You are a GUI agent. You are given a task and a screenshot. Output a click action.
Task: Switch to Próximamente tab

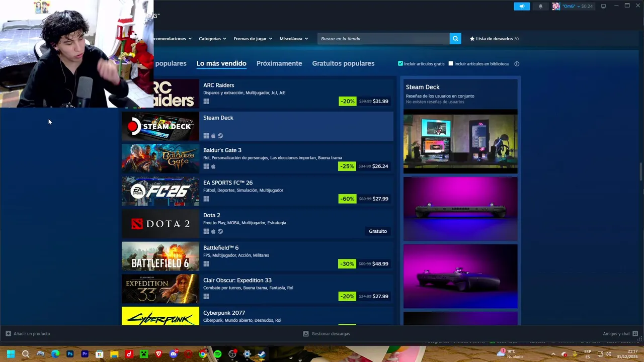point(279,63)
